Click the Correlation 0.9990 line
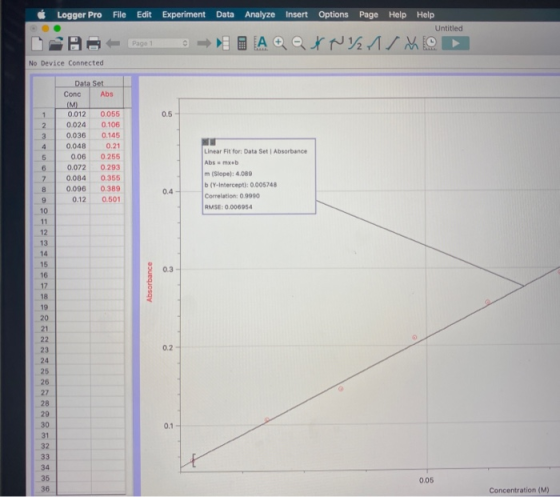Screen dimensions: 560x497 click(232, 196)
